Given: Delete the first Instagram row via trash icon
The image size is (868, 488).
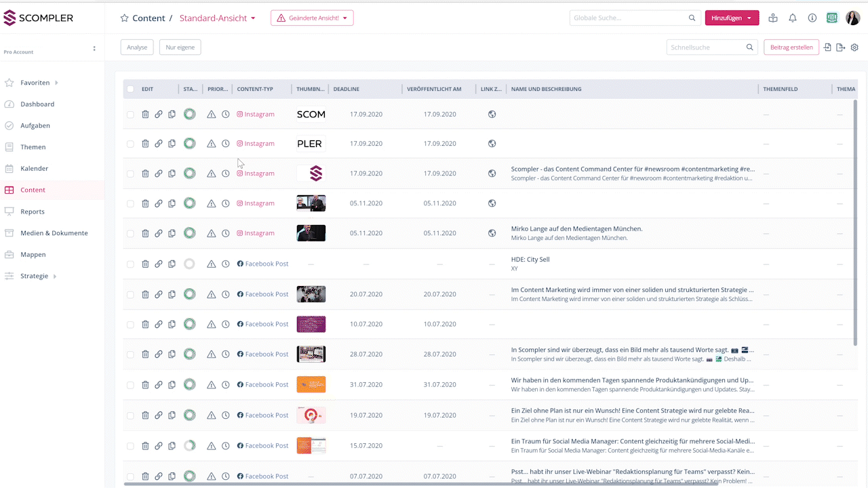Looking at the screenshot, I should click(145, 115).
